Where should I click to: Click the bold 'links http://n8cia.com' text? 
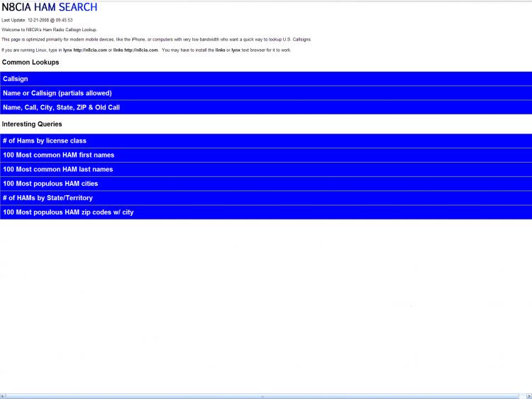click(x=135, y=50)
